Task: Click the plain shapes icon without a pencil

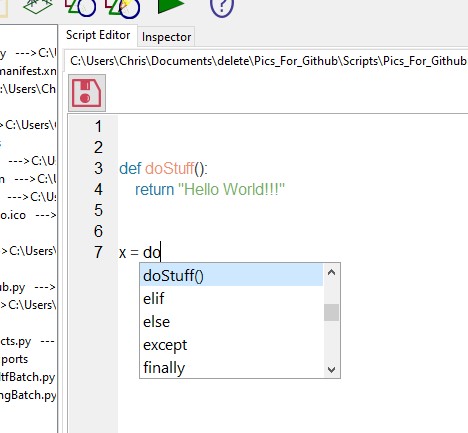Action: pos(80,7)
